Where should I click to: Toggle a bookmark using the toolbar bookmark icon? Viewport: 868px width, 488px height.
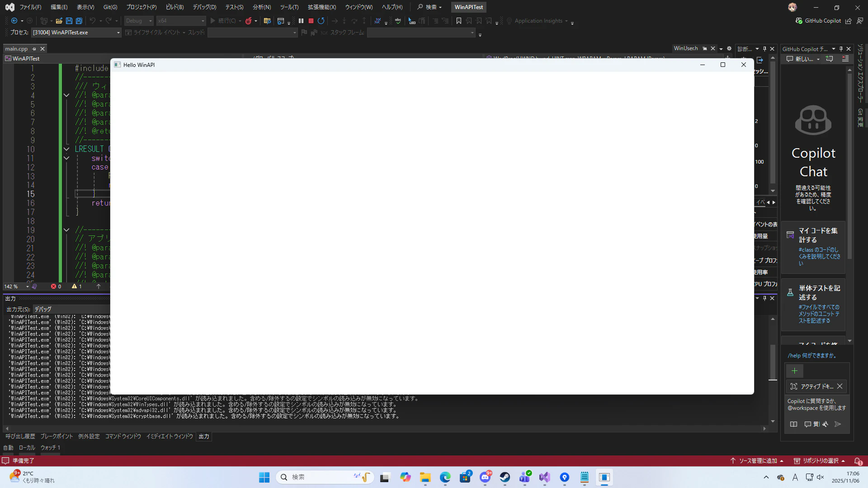pos(459,21)
